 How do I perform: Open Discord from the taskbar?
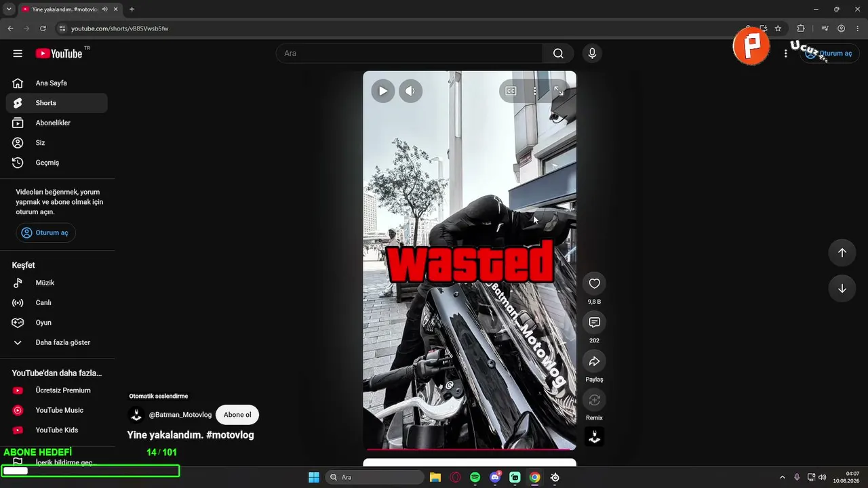click(x=495, y=477)
